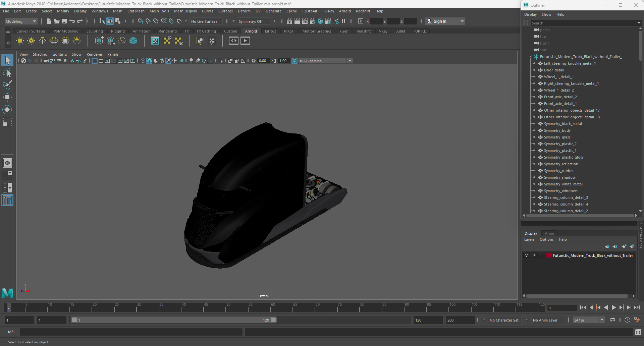This screenshot has height=346, width=644.
Task: Open No Character Set dropdown
Action: 504,320
